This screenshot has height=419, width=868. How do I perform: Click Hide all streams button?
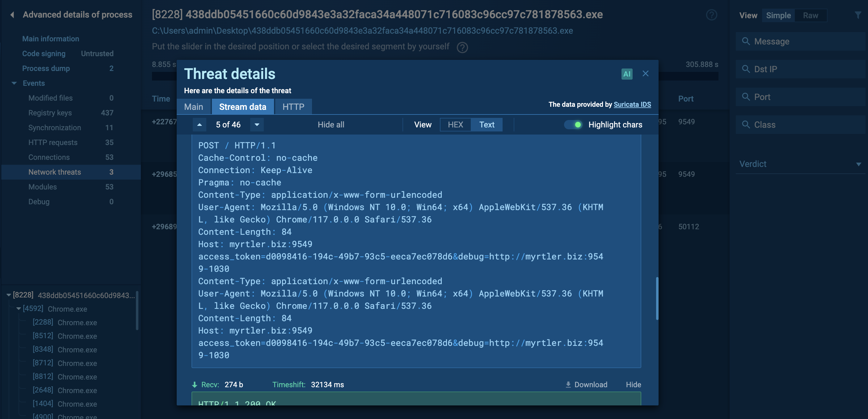(x=331, y=125)
